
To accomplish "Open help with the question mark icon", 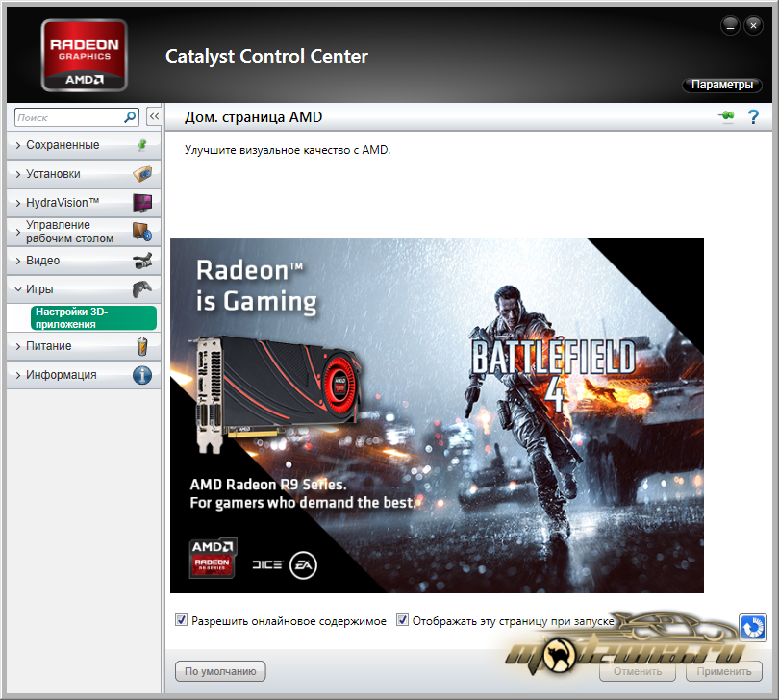I will [x=753, y=117].
